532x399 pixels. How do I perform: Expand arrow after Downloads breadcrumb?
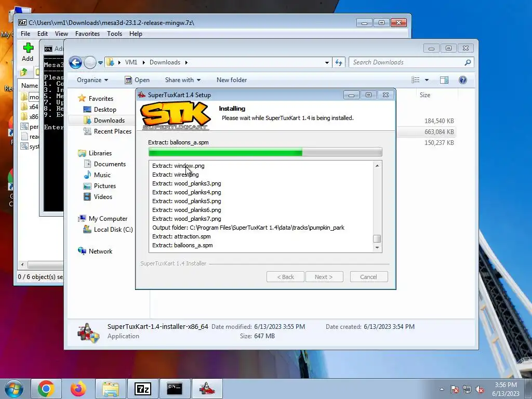pyautogui.click(x=187, y=63)
